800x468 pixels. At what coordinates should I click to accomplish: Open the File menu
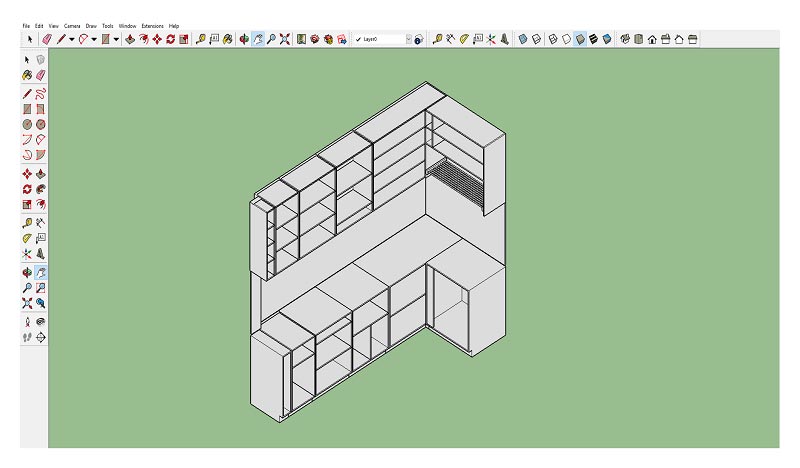[x=26, y=26]
